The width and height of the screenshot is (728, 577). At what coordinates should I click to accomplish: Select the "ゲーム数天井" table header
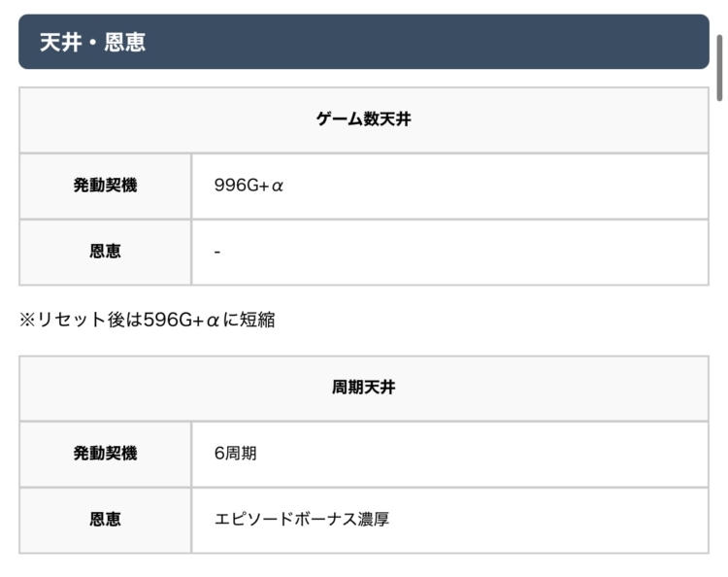(364, 119)
